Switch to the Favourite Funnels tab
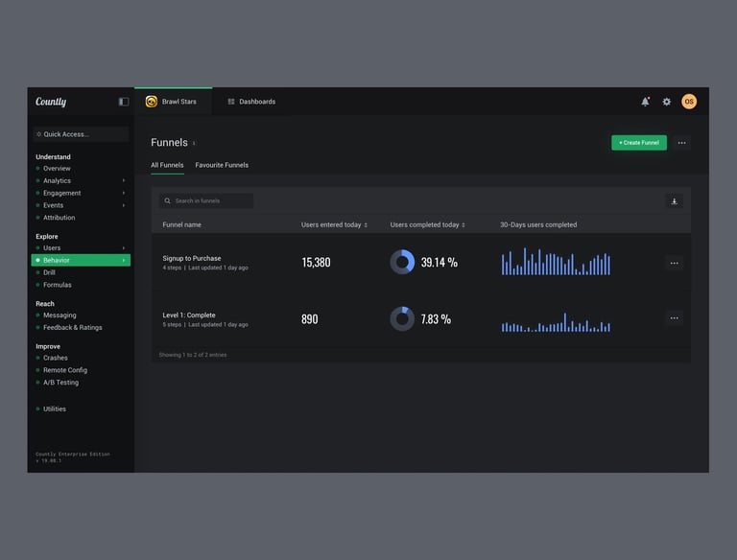This screenshot has height=560, width=737. [x=222, y=165]
